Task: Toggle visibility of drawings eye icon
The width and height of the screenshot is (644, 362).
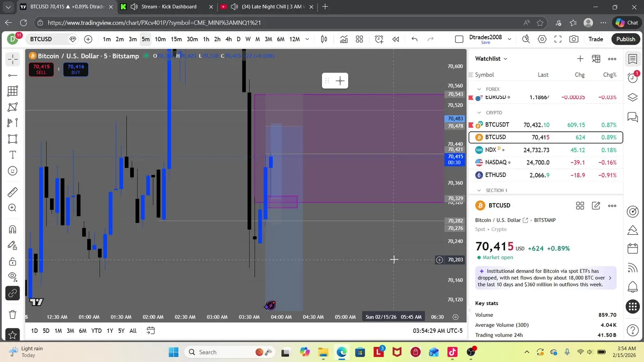Action: (13, 277)
